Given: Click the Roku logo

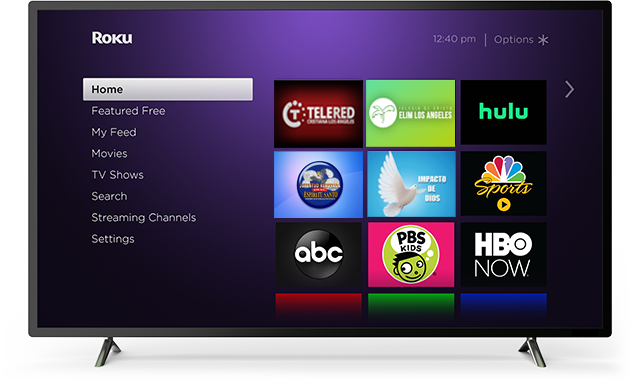Looking at the screenshot, I should tap(112, 38).
